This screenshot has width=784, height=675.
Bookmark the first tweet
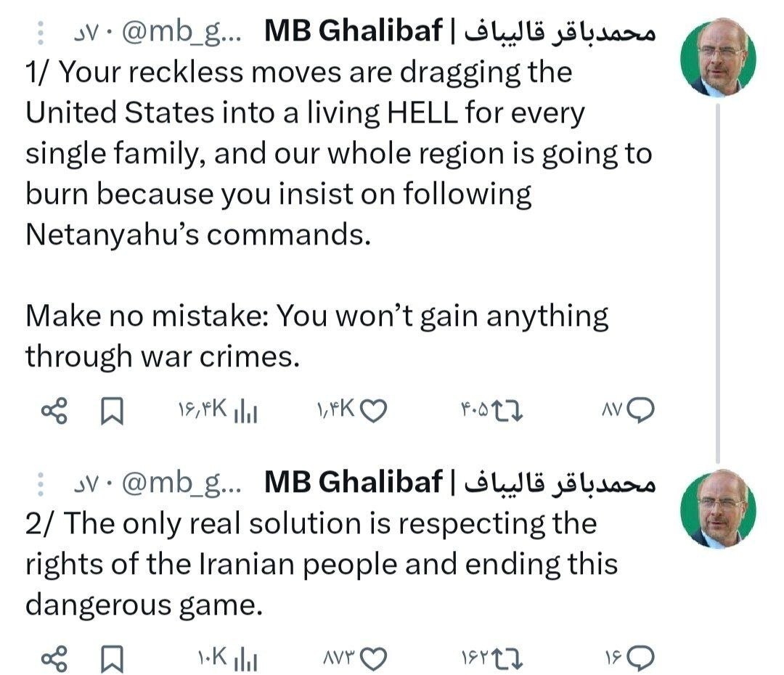click(x=110, y=412)
